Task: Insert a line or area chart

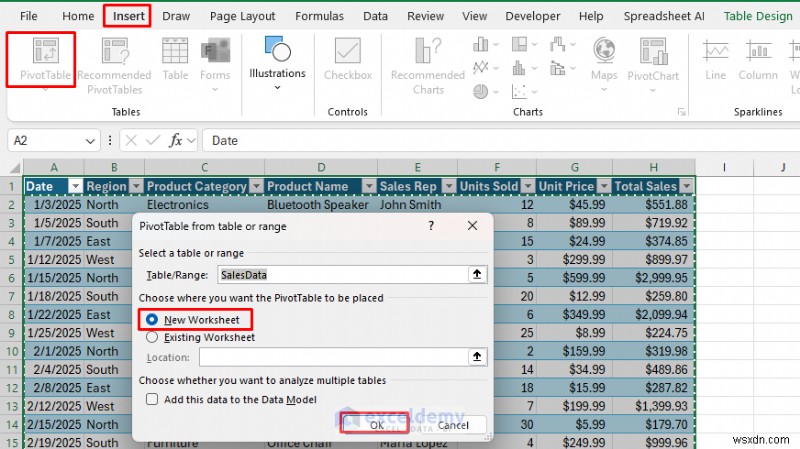Action: [x=485, y=67]
